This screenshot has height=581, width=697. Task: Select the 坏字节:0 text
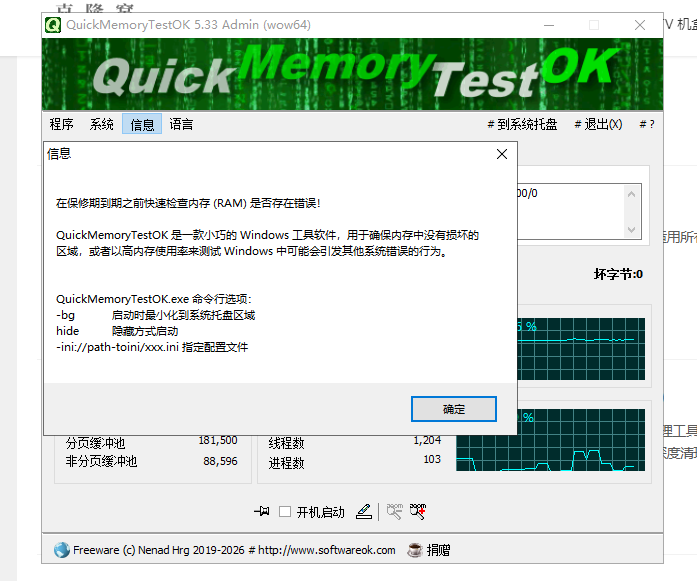(618, 274)
